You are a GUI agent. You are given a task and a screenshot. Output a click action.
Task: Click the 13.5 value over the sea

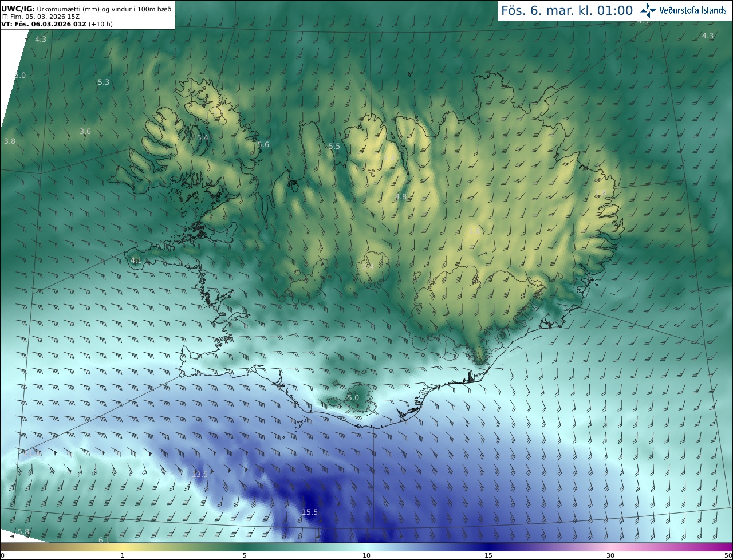tap(200, 474)
